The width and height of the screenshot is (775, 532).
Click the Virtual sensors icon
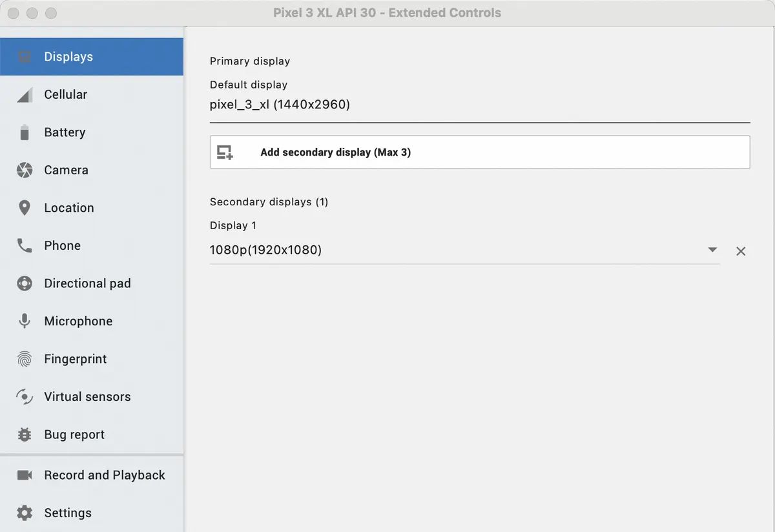tap(25, 397)
